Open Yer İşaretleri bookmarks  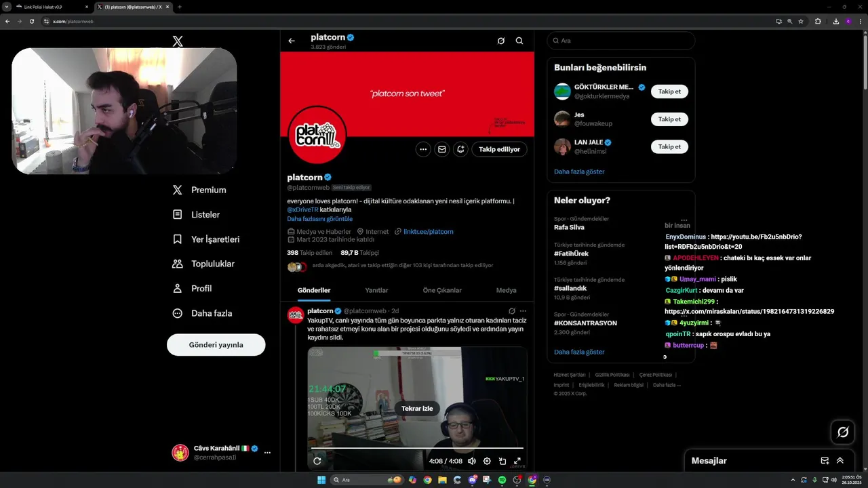[x=205, y=239]
